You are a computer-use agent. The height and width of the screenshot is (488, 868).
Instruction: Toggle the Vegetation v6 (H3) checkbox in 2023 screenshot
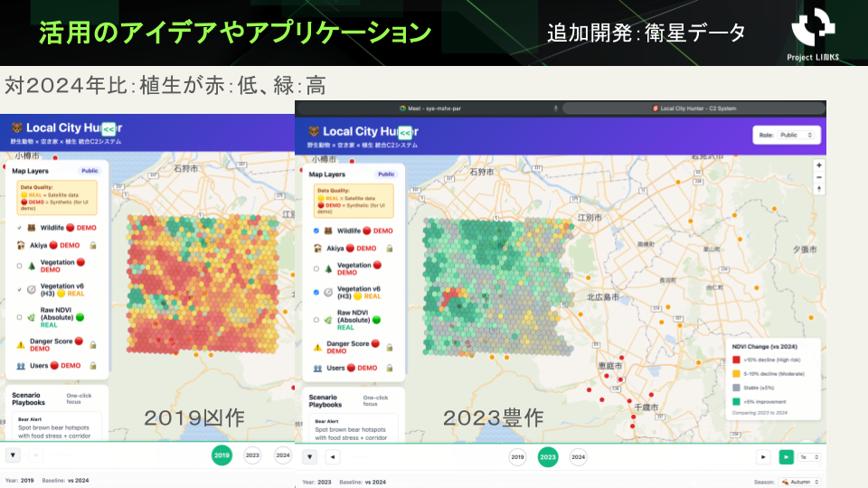316,292
